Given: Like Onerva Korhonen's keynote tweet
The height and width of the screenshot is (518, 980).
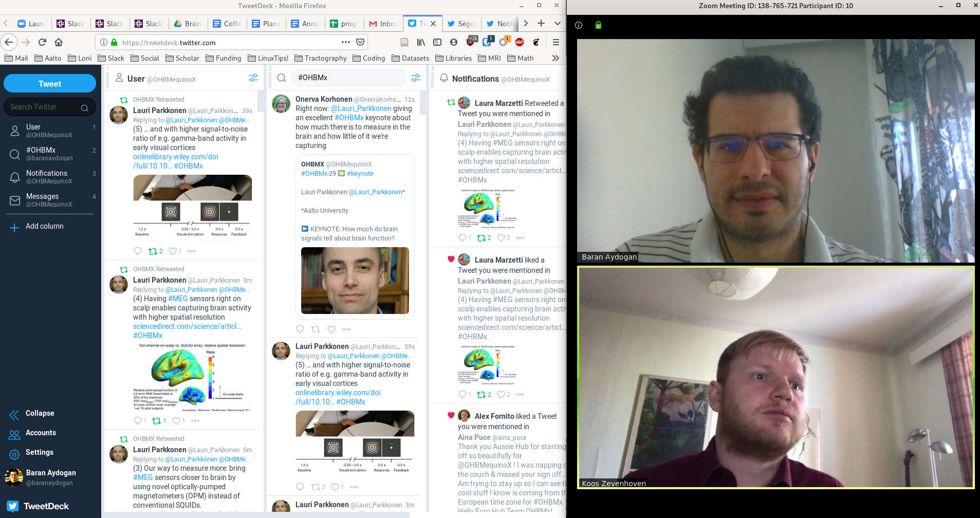Looking at the screenshot, I should (331, 329).
